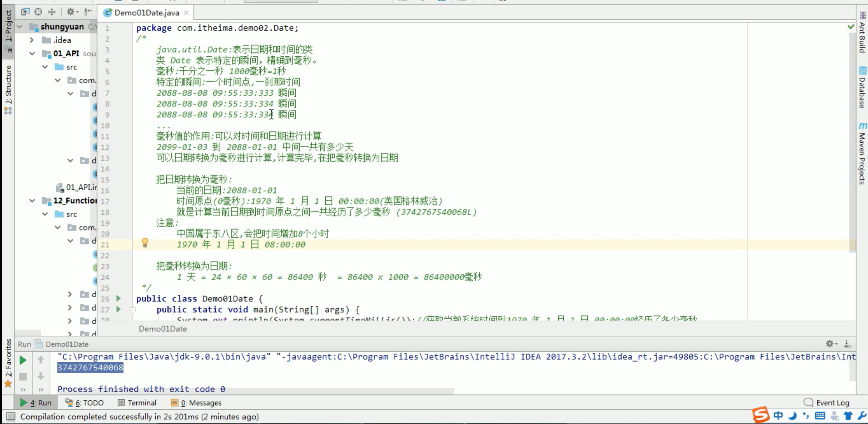
Task: Click the intention light bulb on line 21
Action: click(145, 243)
